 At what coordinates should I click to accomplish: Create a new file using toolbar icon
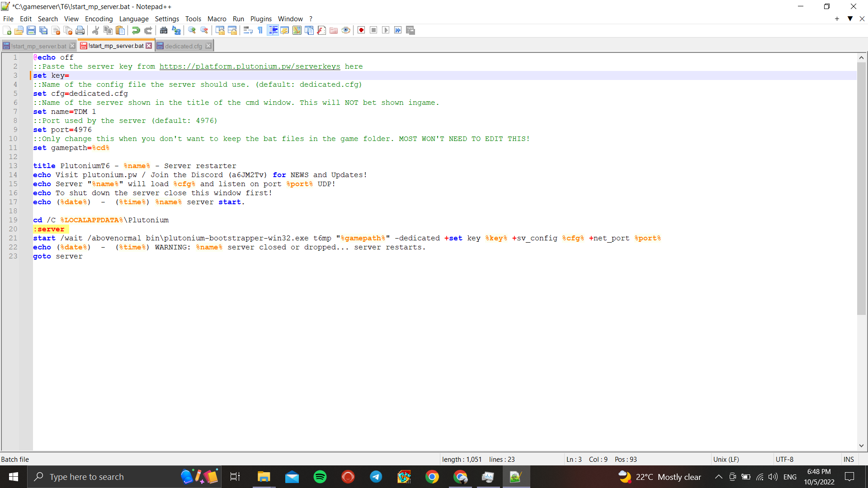pyautogui.click(x=7, y=30)
